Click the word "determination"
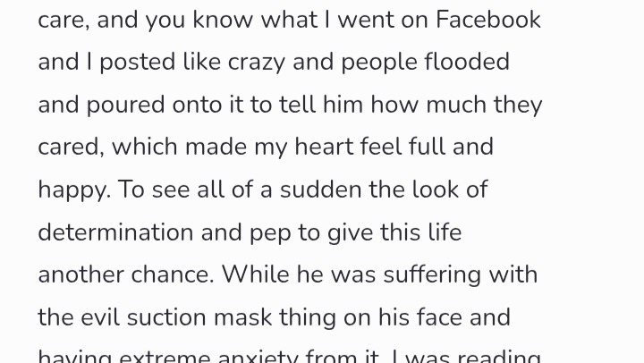644x363 pixels. click(115, 232)
